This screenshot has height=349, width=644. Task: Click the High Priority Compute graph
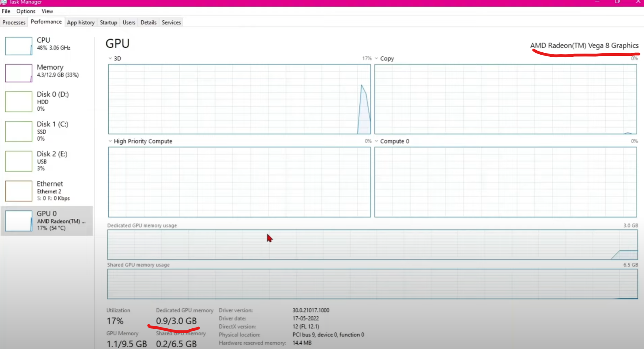[239, 182]
